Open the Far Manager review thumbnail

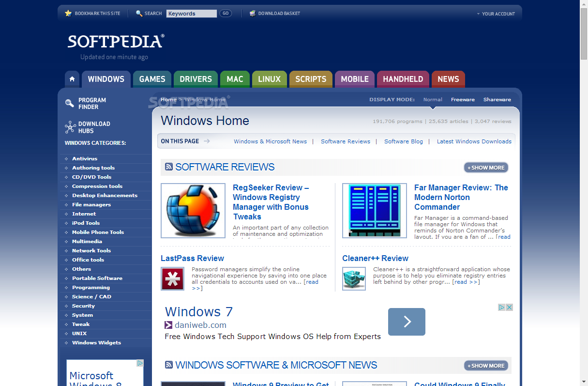click(375, 211)
